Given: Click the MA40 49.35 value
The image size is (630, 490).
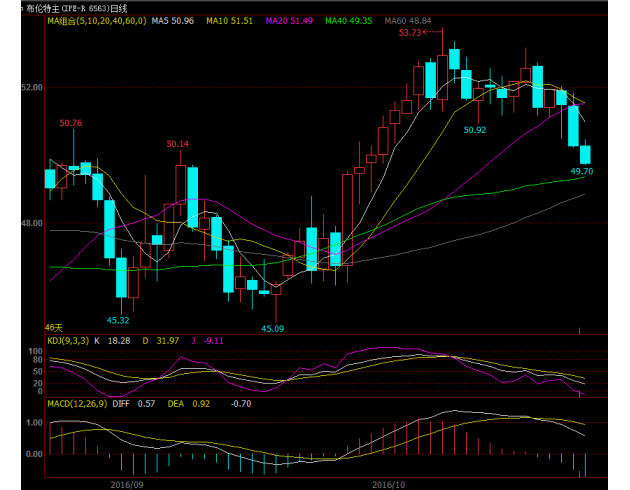Looking at the screenshot, I should pos(349,21).
